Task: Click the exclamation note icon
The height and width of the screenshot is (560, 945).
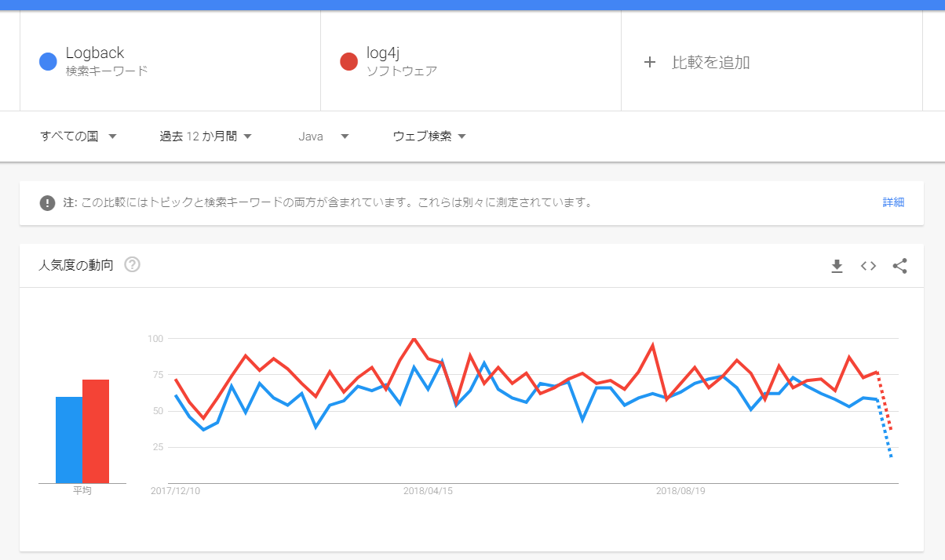Action: coord(48,202)
